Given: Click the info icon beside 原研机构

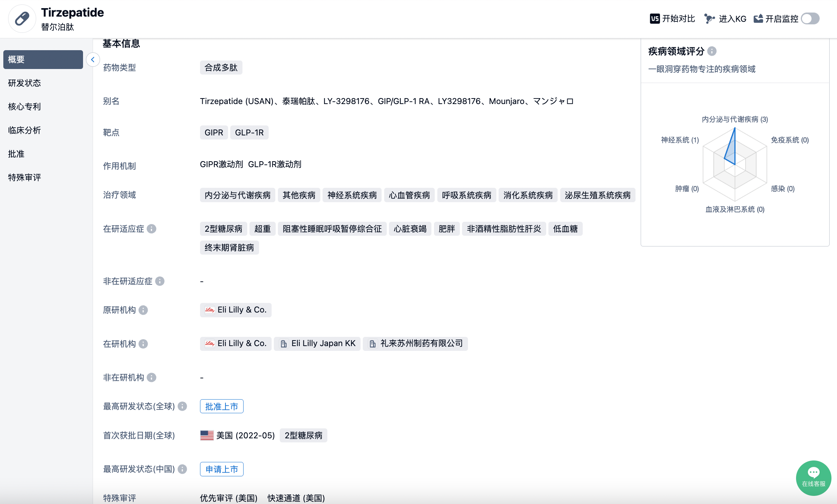Looking at the screenshot, I should [x=143, y=310].
